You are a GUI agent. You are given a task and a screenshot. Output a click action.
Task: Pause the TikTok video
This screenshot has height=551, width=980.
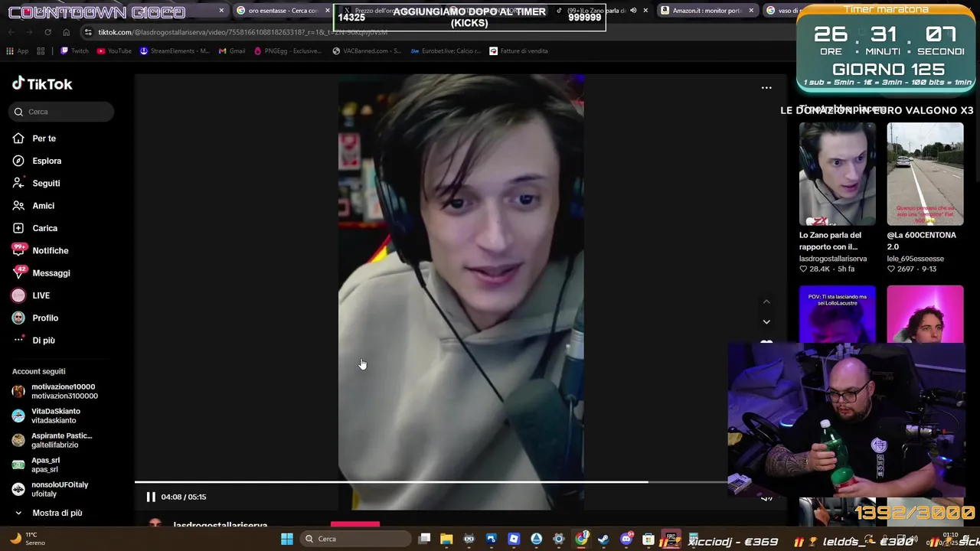[x=151, y=497]
